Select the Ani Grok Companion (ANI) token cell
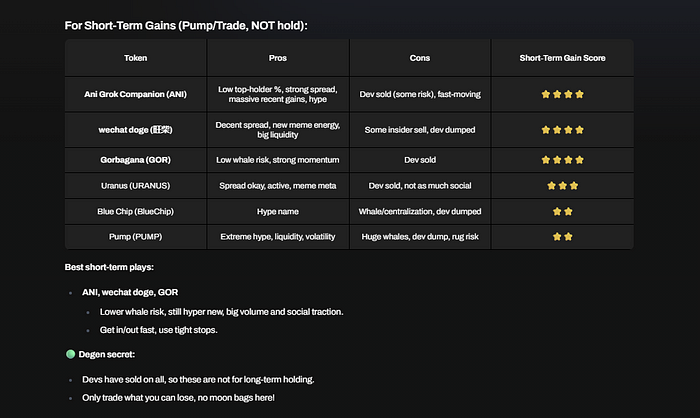The width and height of the screenshot is (700, 418). coord(136,94)
